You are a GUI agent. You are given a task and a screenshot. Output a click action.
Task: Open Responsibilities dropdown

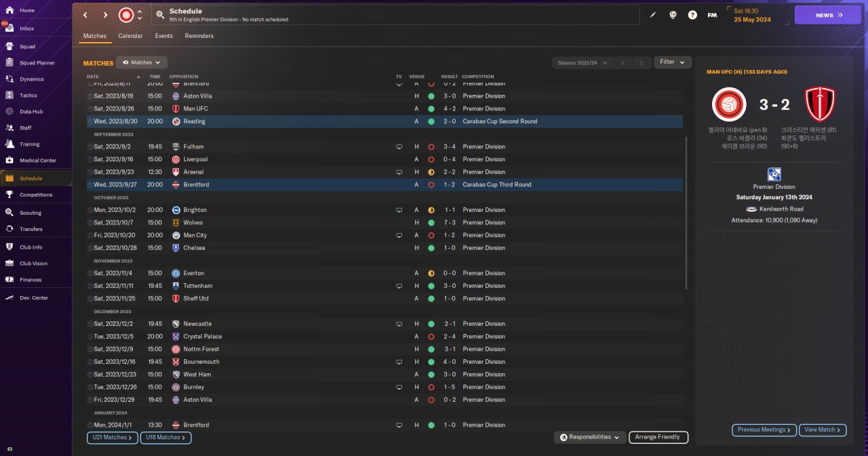coord(589,438)
